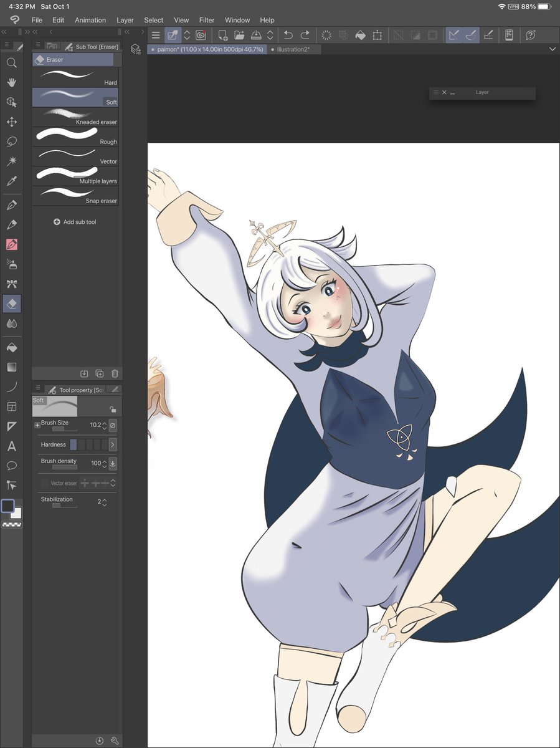The image size is (560, 748).
Task: Choose the Vector eraser sub tool
Action: pos(75,156)
